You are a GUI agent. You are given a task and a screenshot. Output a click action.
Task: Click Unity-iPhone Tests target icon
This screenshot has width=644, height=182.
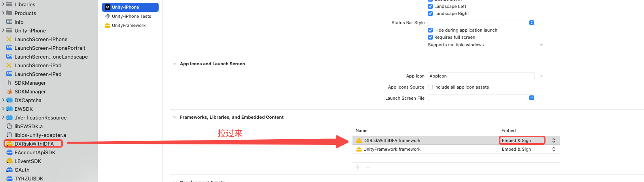point(108,16)
